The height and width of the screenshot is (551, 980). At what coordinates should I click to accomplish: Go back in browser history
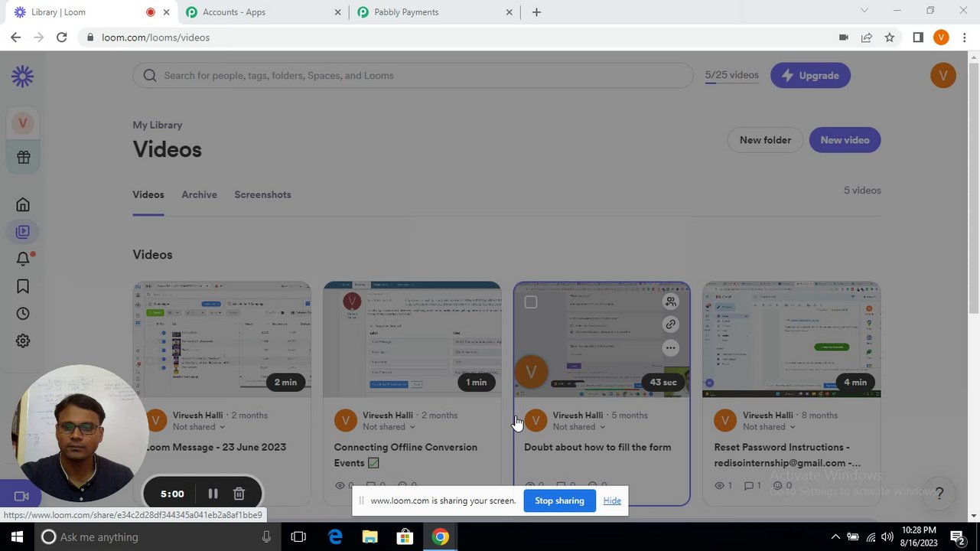(x=16, y=37)
